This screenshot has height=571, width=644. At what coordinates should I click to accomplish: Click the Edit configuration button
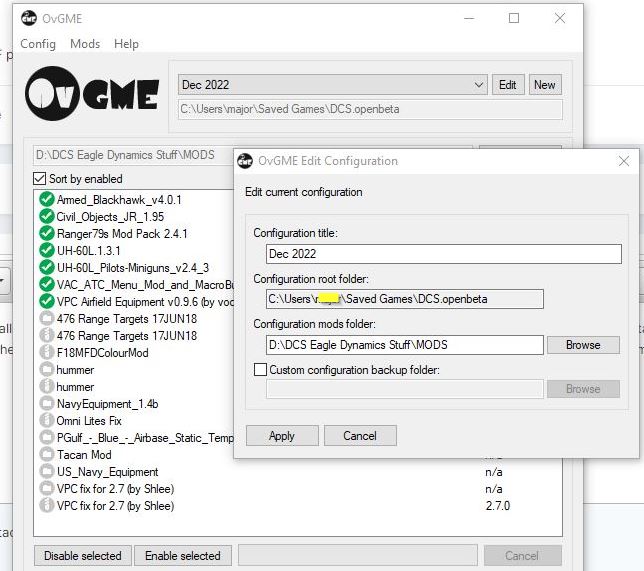tap(508, 85)
